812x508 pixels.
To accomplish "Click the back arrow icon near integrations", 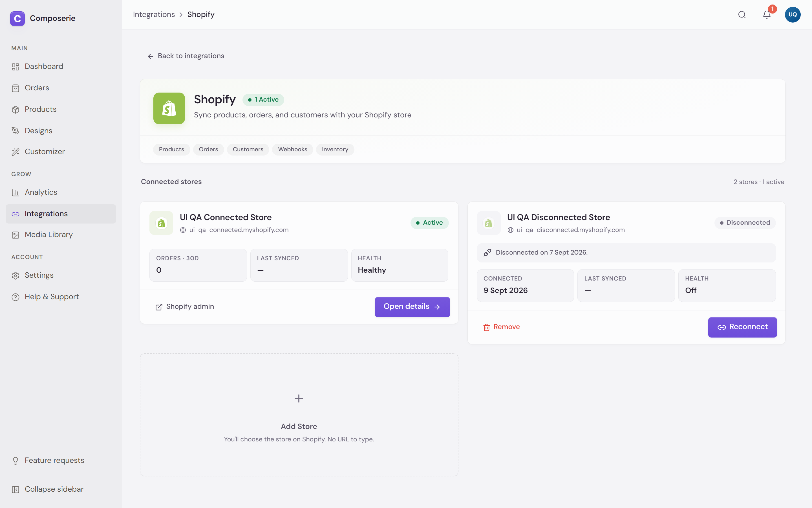I will pos(150,56).
